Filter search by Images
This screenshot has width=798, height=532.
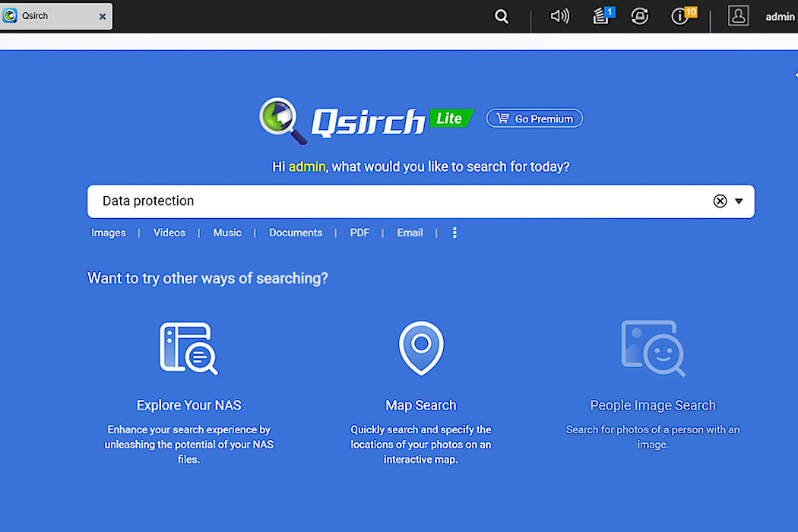click(x=109, y=233)
